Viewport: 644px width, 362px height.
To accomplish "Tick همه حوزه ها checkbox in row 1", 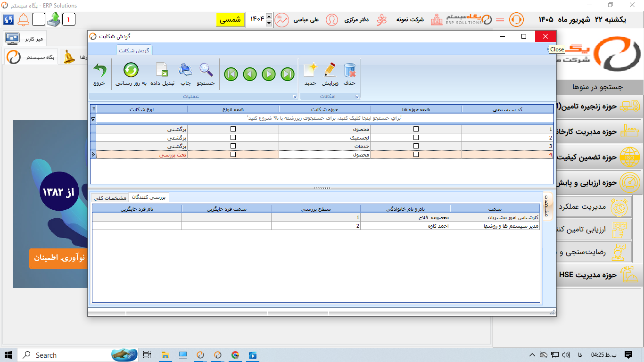I will tap(416, 129).
